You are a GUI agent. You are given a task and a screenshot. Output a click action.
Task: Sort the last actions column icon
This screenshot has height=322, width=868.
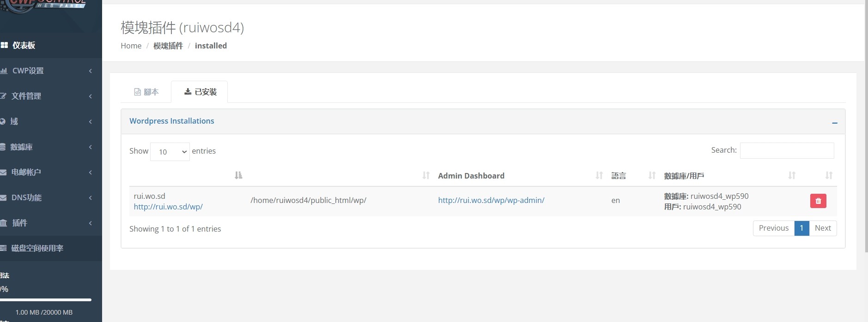pos(829,175)
